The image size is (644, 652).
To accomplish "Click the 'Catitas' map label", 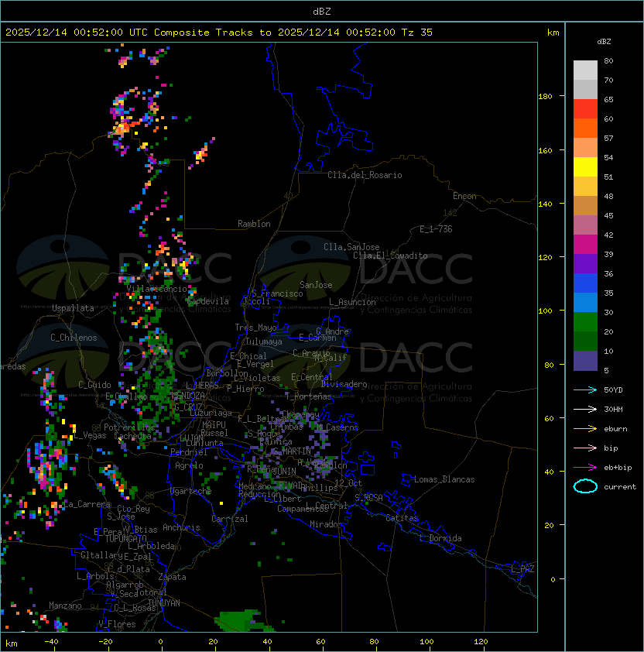I will [402, 518].
